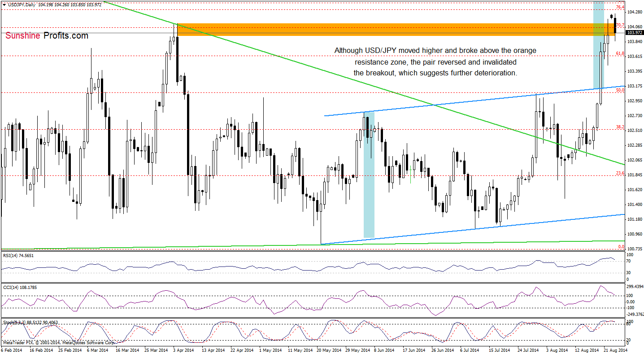The width and height of the screenshot is (644, 354).
Task: Select the annotation text about invalidated breakout
Action: (x=435, y=61)
